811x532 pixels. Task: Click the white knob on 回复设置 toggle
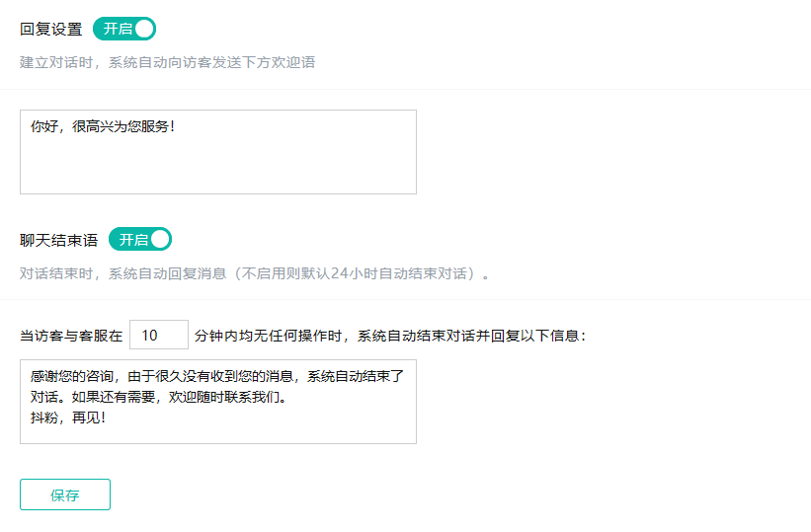(144, 29)
